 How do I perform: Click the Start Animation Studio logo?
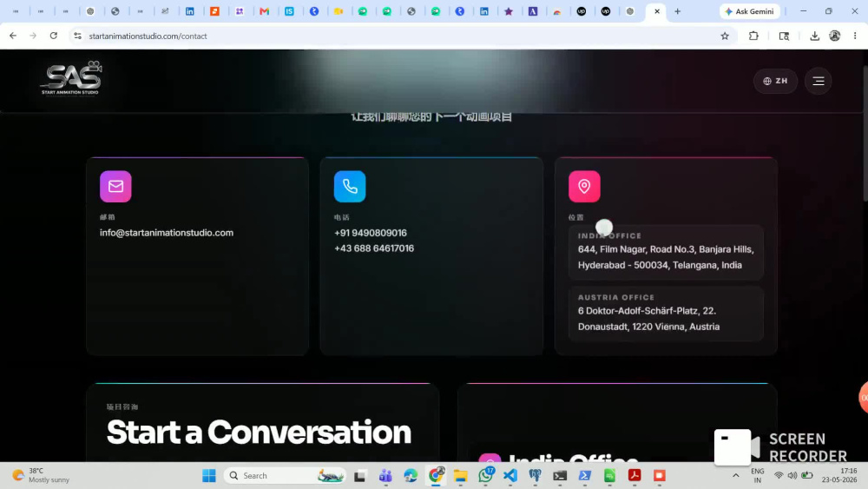[x=71, y=78]
